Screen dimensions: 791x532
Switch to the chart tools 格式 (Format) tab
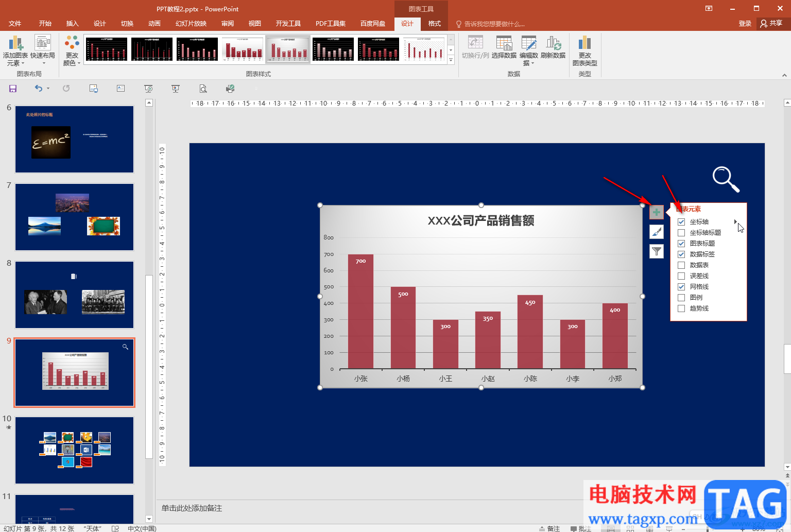pyautogui.click(x=435, y=24)
